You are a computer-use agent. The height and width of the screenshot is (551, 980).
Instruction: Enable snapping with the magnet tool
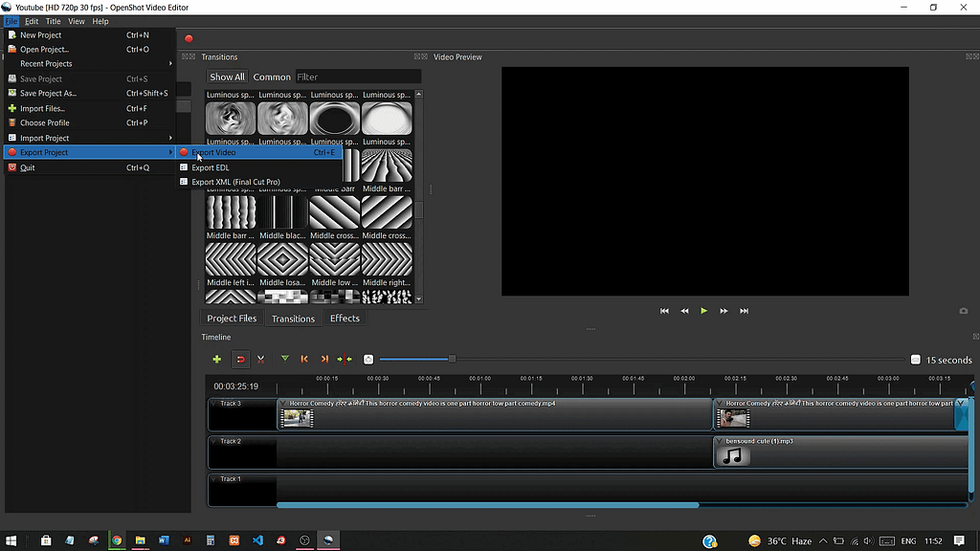[x=240, y=359]
